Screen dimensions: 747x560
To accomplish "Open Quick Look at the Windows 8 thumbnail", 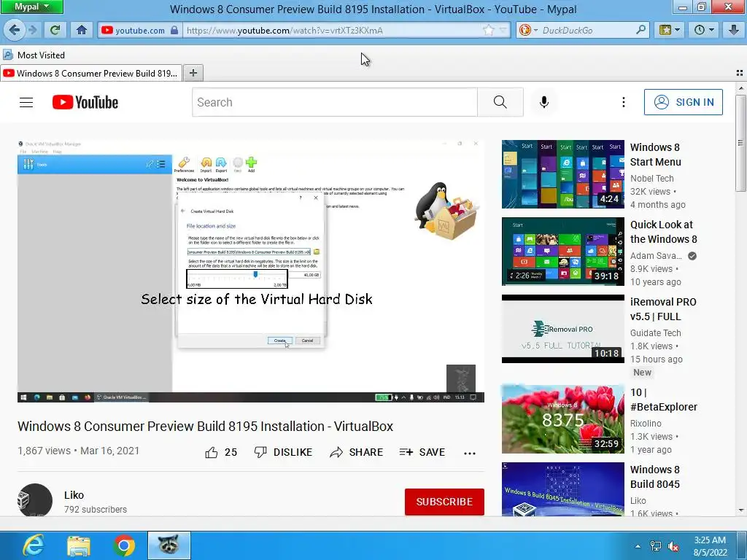I will pos(563,252).
